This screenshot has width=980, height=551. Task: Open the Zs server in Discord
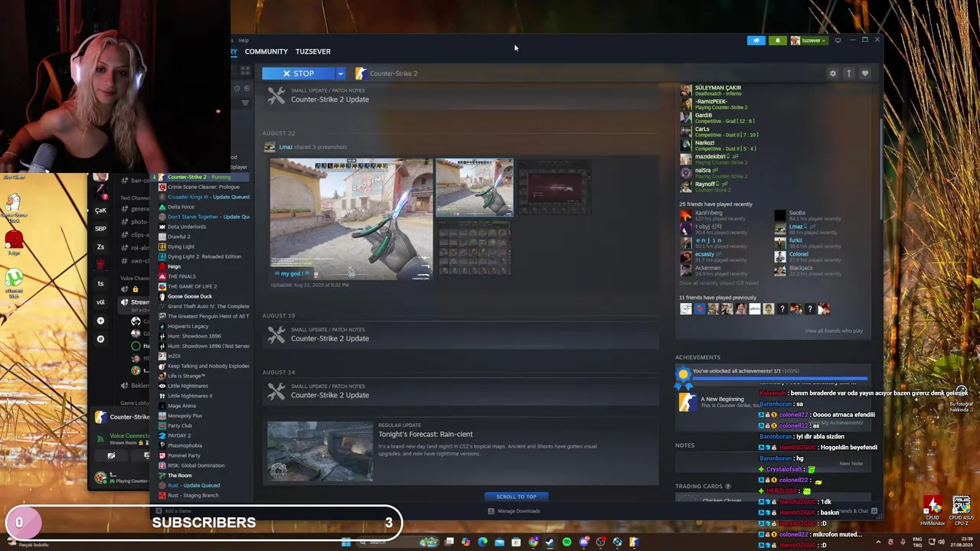click(x=100, y=246)
